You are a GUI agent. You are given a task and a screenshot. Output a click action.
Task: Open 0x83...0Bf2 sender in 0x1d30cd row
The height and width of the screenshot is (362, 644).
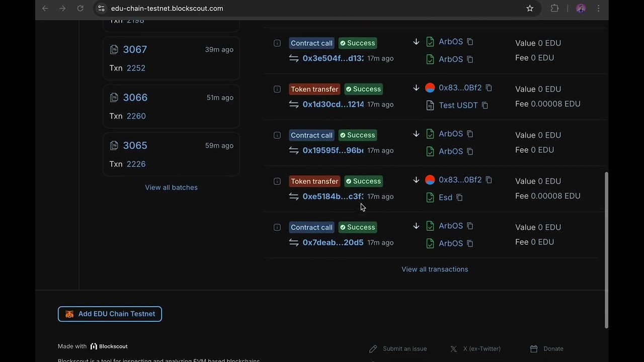tap(460, 87)
